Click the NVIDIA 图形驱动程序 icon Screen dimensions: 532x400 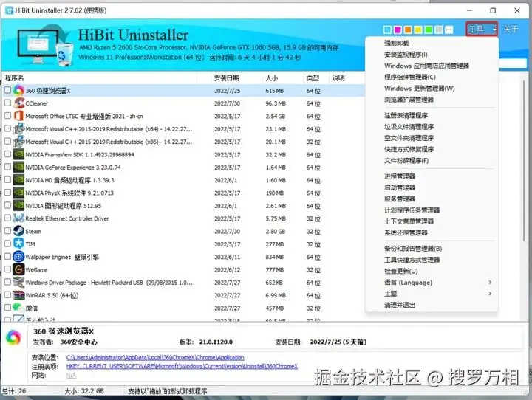(x=18, y=205)
